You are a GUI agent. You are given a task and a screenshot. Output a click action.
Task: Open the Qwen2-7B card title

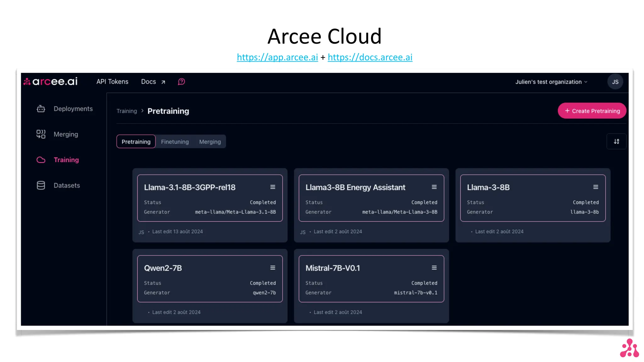163,268
